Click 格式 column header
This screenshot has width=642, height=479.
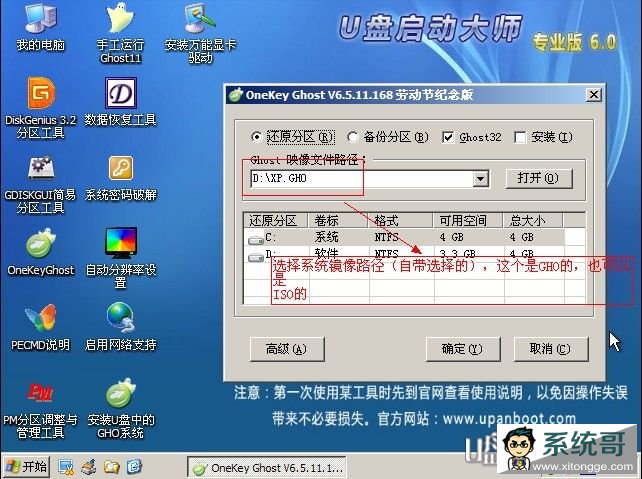402,221
